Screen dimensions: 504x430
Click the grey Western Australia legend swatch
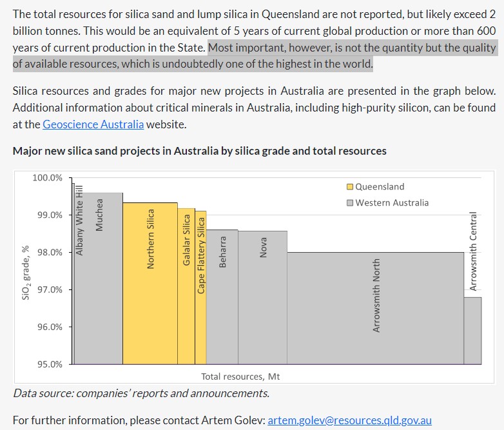tap(350, 203)
